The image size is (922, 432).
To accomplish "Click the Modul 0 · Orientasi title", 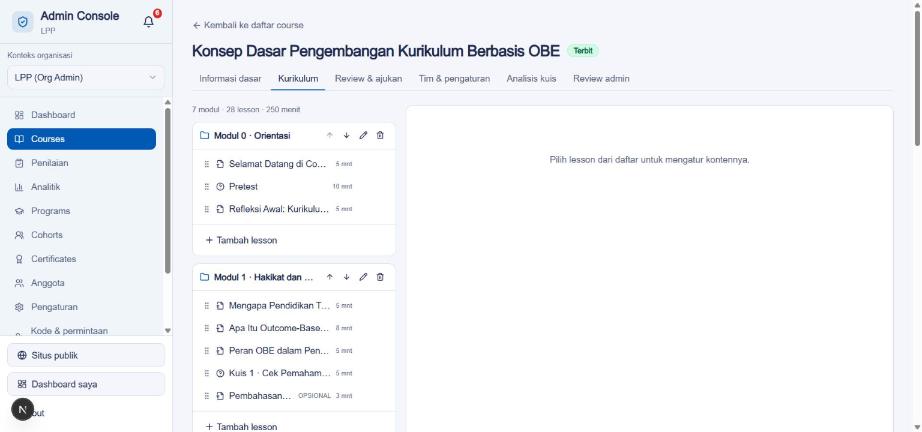I will [x=252, y=135].
